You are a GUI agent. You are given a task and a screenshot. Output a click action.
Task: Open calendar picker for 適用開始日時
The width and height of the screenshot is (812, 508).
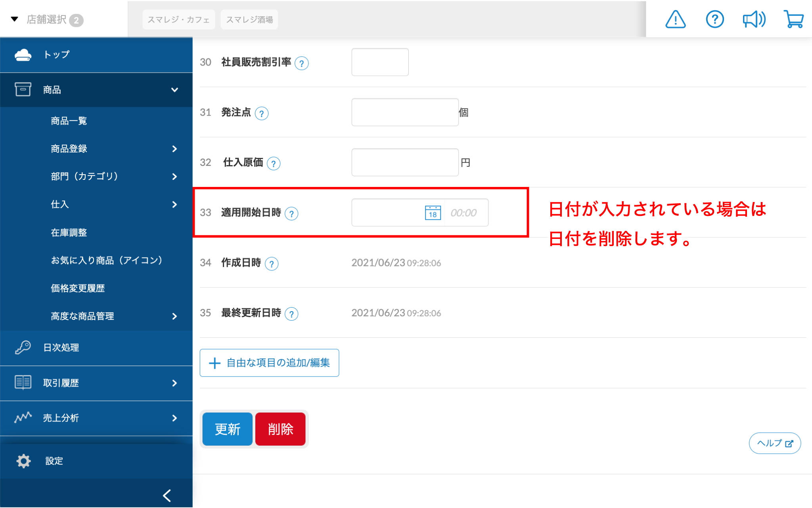pos(433,213)
